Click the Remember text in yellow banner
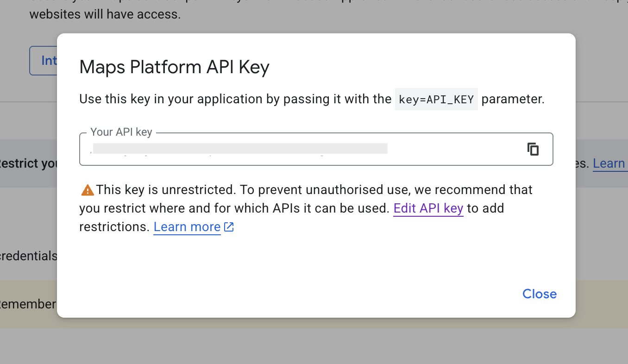Image resolution: width=628 pixels, height=364 pixels. pyautogui.click(x=29, y=304)
